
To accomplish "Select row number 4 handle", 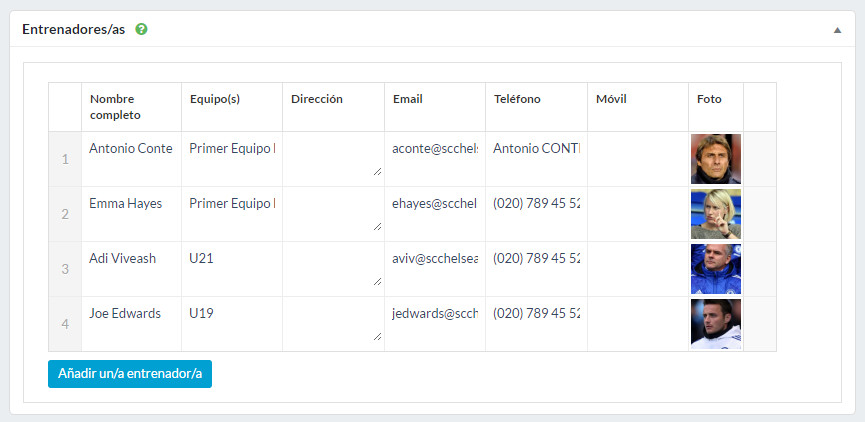I will pos(65,324).
